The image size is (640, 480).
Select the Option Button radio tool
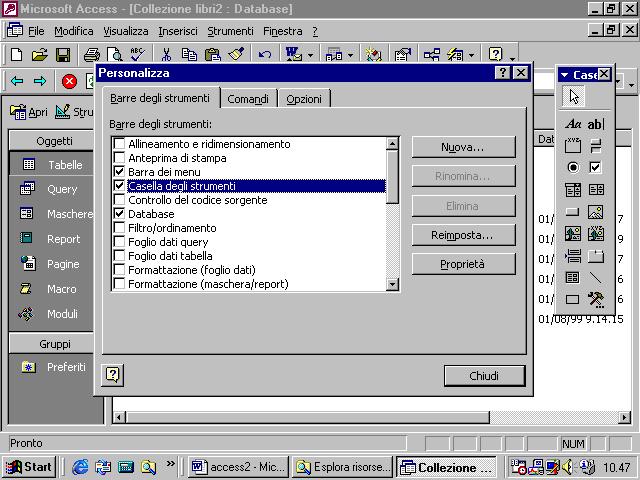tap(573, 167)
